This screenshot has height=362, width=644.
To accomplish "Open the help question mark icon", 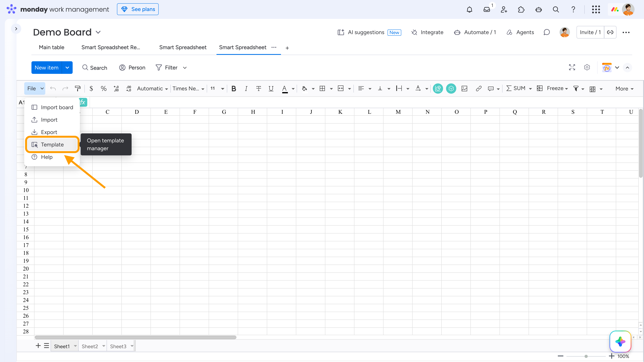I will coord(573,9).
